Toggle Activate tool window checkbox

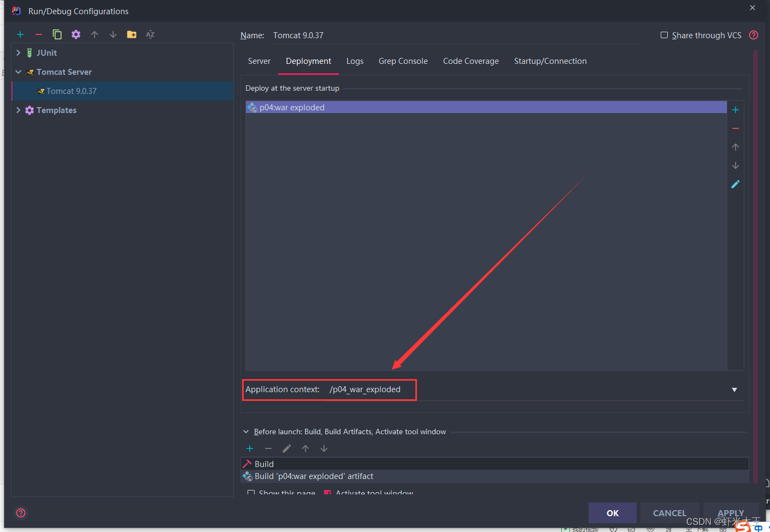(x=327, y=493)
